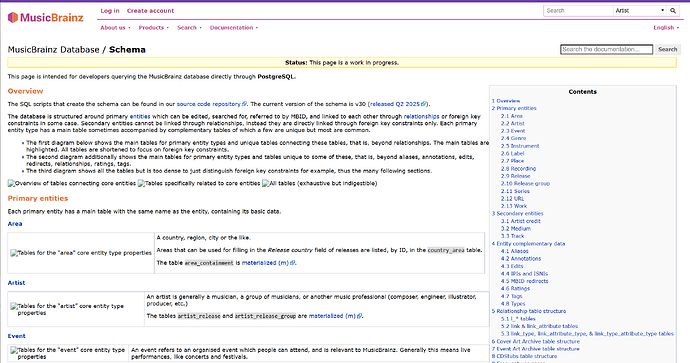Click the Log in link
Viewport: 690px width, 363px height.
[x=110, y=11]
